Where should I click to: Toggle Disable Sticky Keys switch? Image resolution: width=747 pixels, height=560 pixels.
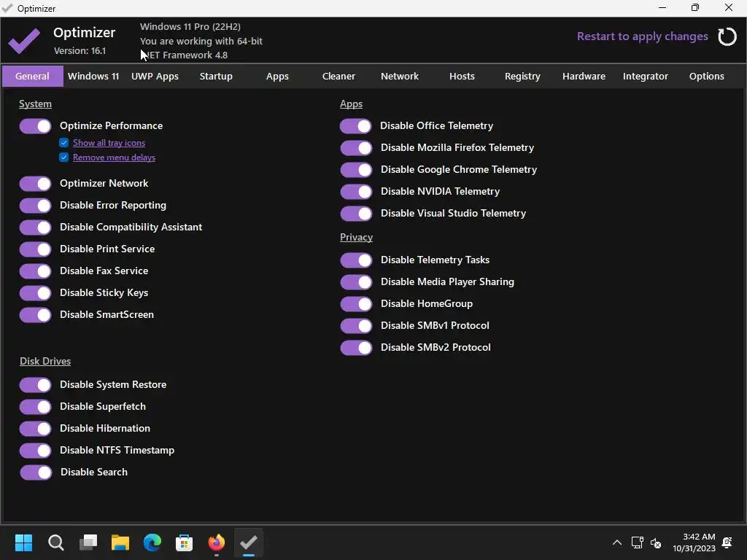point(35,293)
